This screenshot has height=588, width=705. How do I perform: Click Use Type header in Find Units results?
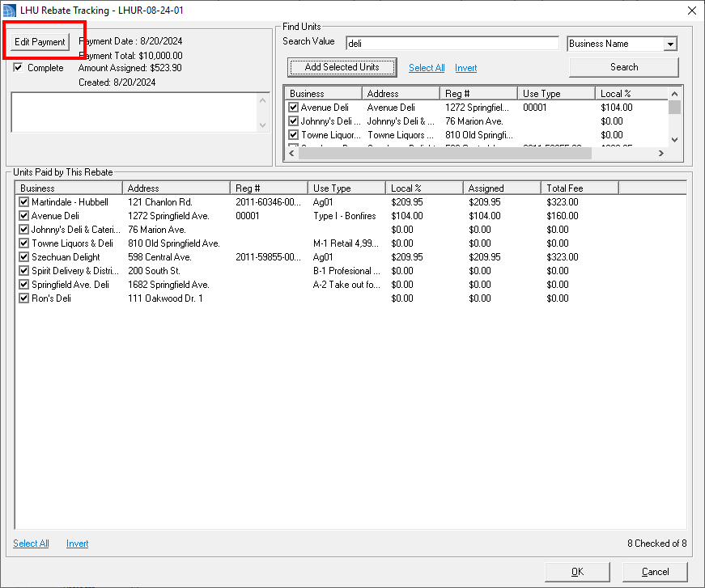[x=557, y=94]
